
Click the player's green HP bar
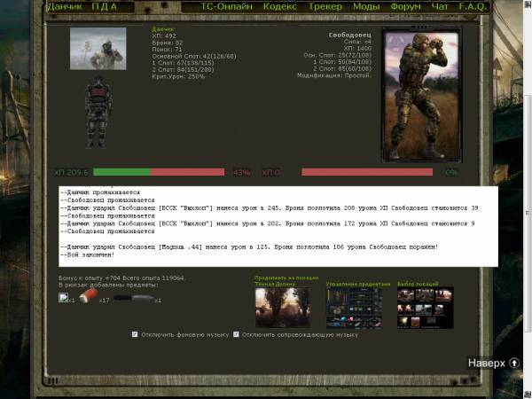121,172
